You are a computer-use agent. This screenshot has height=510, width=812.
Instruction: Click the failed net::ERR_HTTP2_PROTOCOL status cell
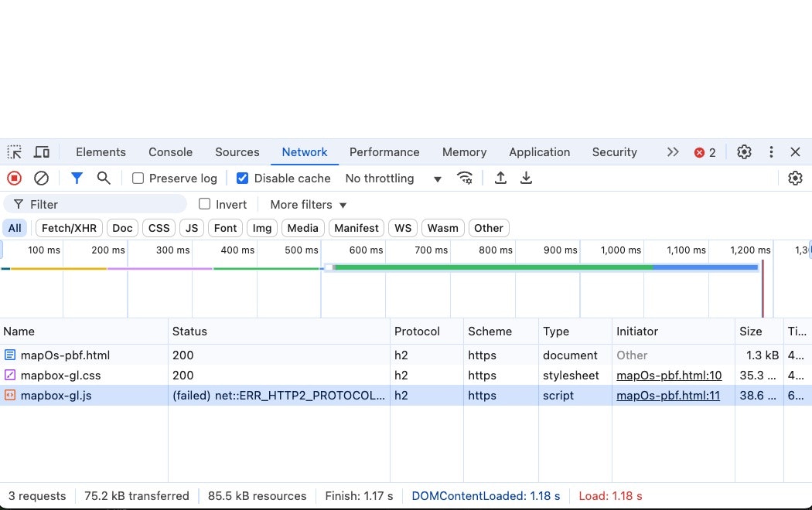click(x=278, y=396)
